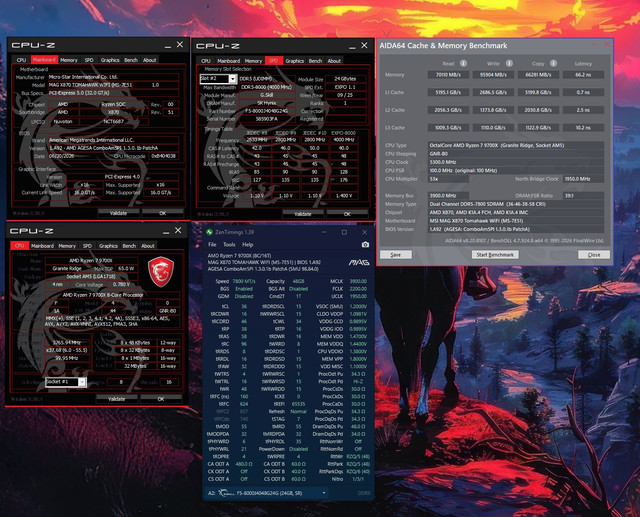This screenshot has width=640, height=517.
Task: Open the Help menu in ZenTimings
Action: coord(248,244)
